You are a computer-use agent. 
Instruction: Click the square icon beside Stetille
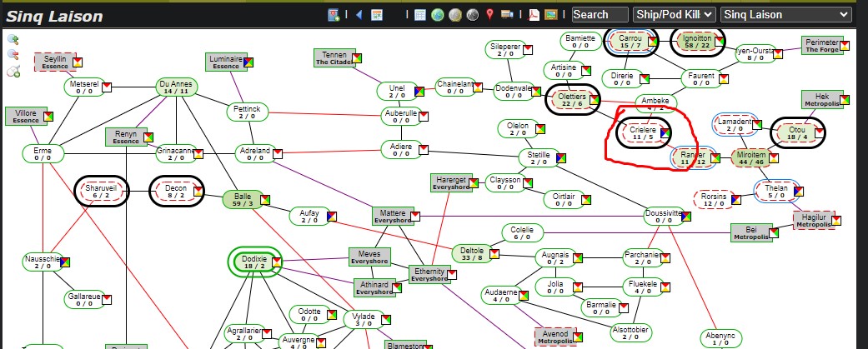coord(560,158)
